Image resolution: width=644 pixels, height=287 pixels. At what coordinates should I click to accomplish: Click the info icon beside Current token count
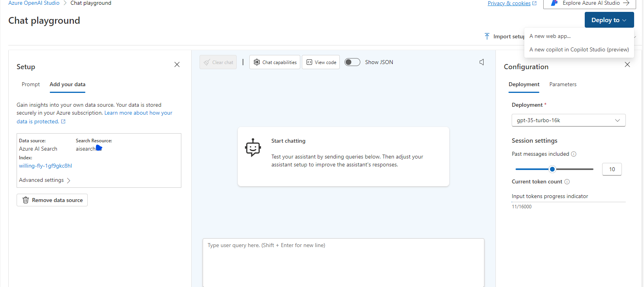tap(567, 182)
